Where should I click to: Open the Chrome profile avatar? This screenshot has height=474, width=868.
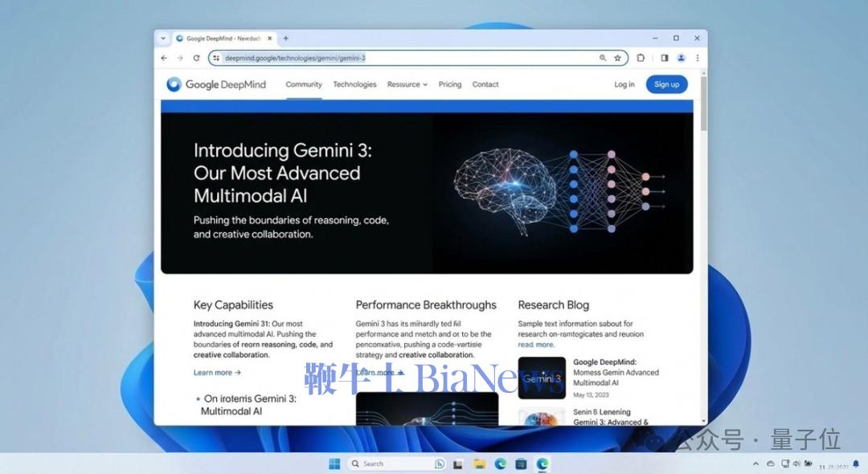click(681, 58)
